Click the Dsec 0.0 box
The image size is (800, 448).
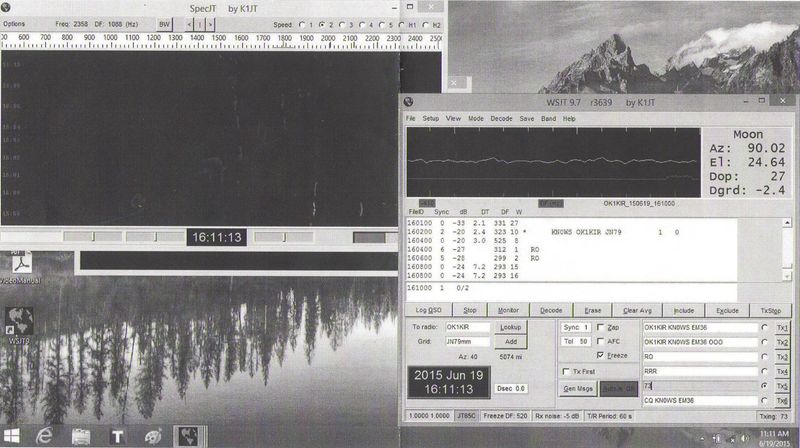[511, 388]
